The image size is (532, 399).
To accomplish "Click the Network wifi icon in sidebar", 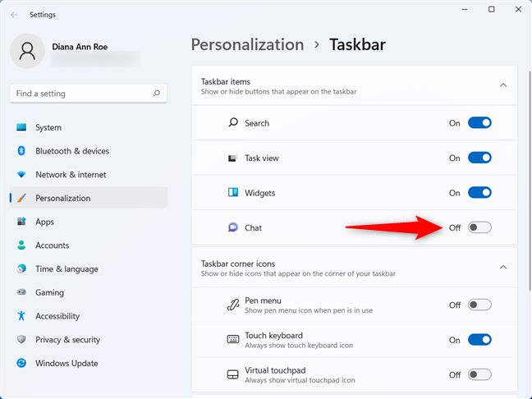I will coord(21,174).
